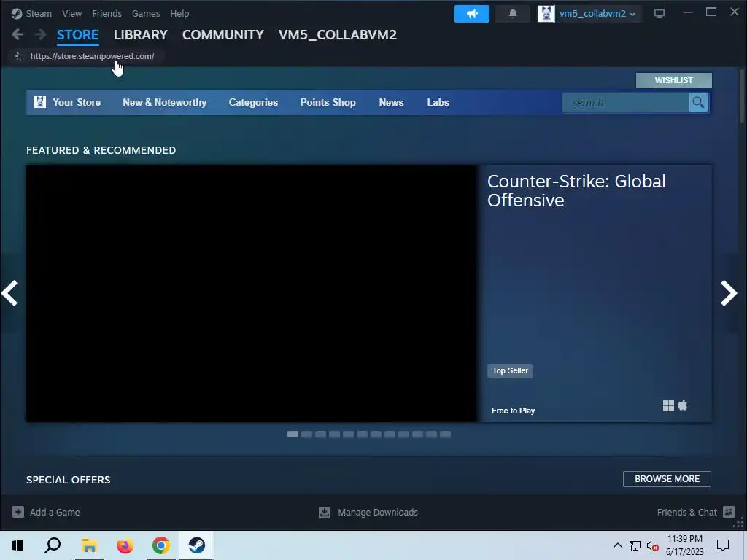This screenshot has width=747, height=560.
Task: Open the Your Store dropdown
Action: click(76, 102)
